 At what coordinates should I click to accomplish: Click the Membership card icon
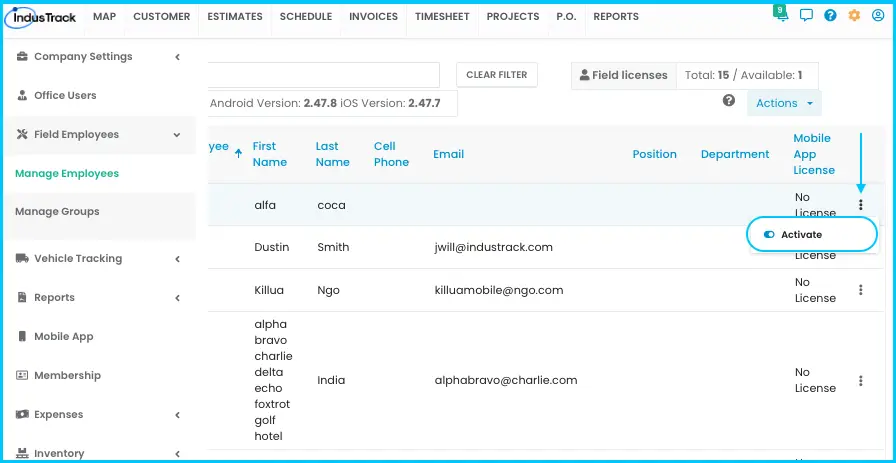22,376
